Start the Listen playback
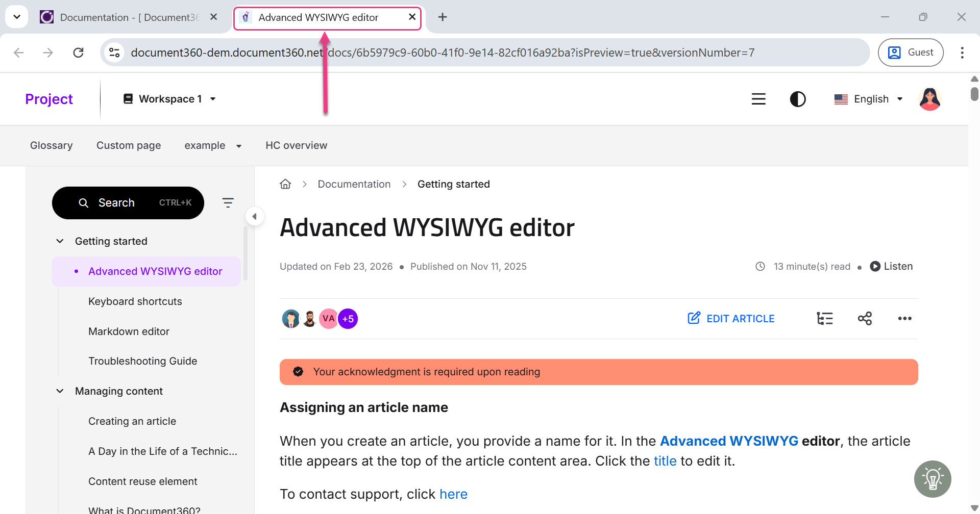980x514 pixels. 891,266
